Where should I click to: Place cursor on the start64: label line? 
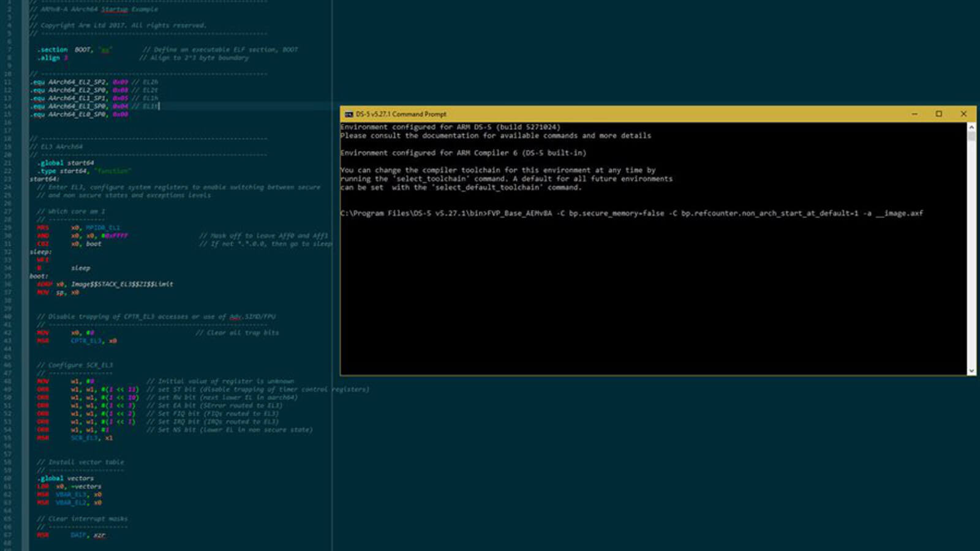pos(44,179)
